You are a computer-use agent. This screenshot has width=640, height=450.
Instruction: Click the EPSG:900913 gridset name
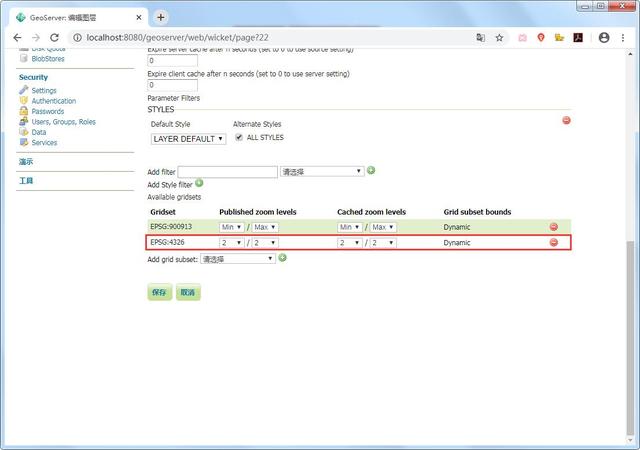pos(171,227)
